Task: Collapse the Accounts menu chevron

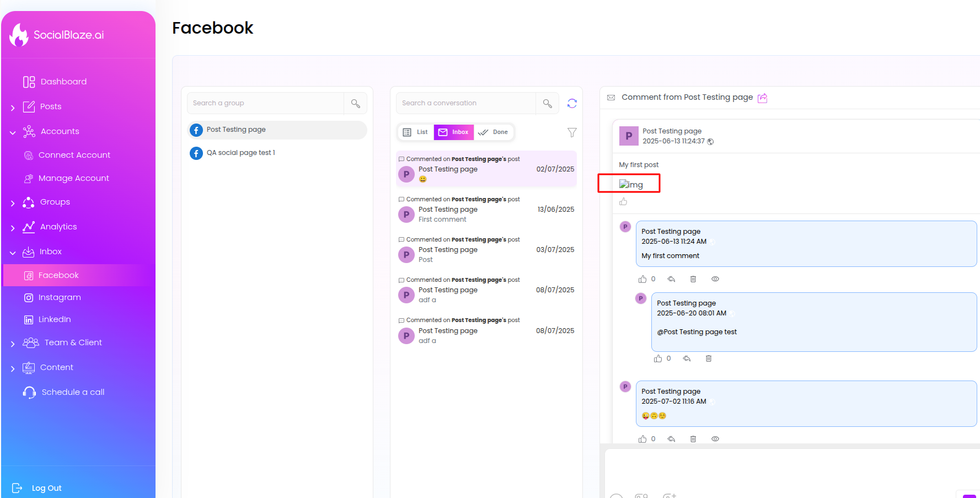Action: (13, 132)
